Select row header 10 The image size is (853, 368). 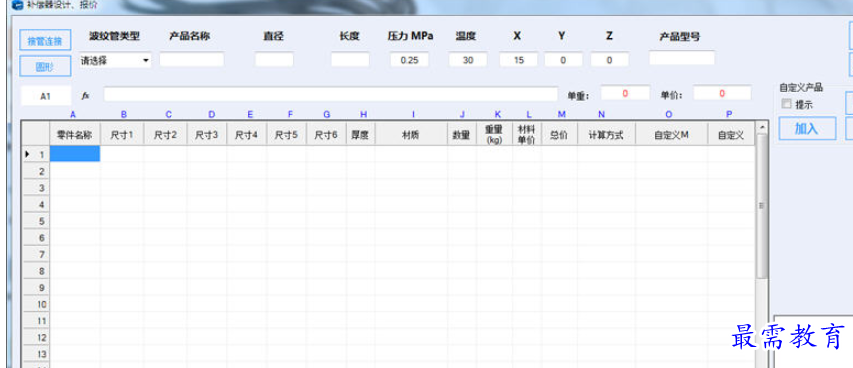click(35, 304)
